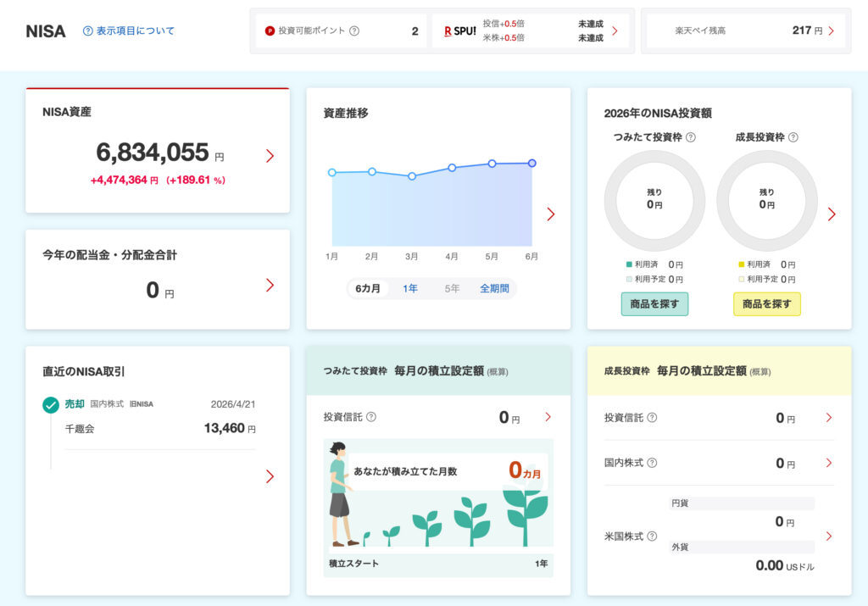The height and width of the screenshot is (606, 868).
Task: Click help icon next to つみたて投資枠
Action: pos(690,137)
